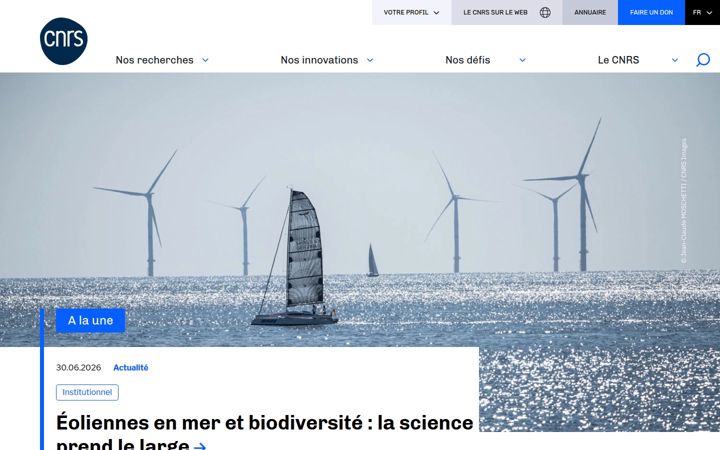Select the Institutionnel tag
Image resolution: width=720 pixels, height=450 pixels.
(87, 393)
